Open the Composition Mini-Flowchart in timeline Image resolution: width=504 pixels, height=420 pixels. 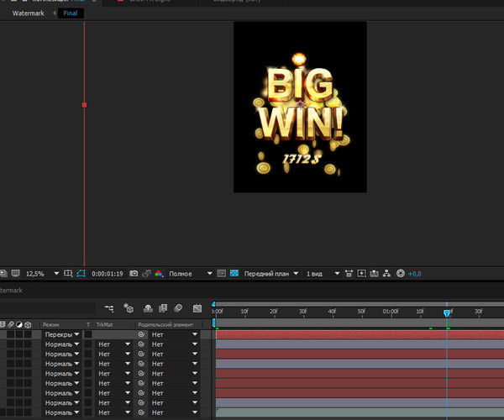(x=109, y=308)
